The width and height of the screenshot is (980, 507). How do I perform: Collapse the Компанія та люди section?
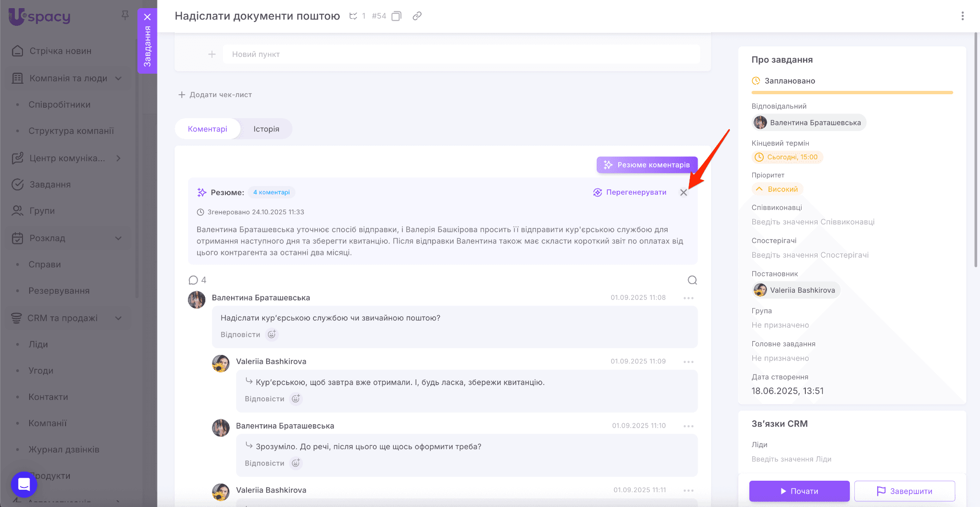[x=118, y=78]
